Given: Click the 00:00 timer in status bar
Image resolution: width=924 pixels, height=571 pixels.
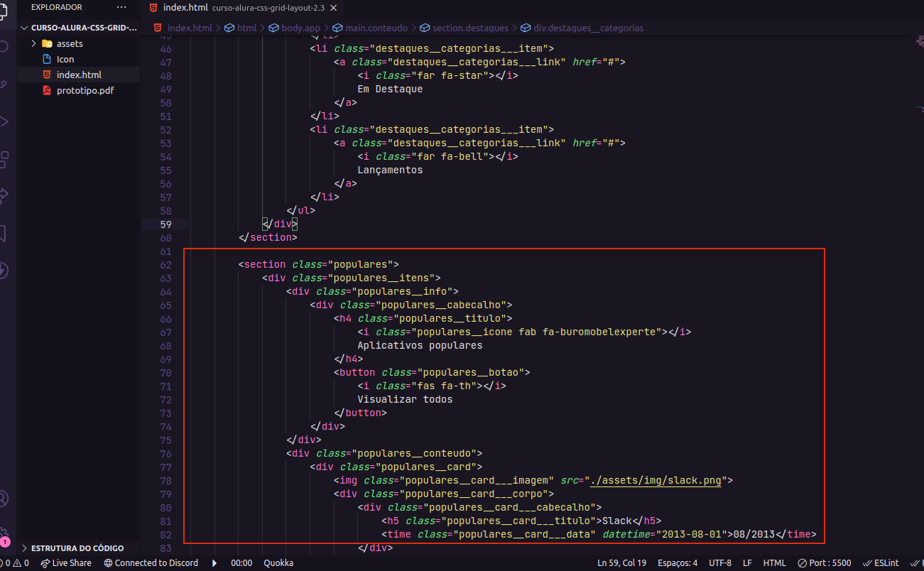Looking at the screenshot, I should point(241,563).
